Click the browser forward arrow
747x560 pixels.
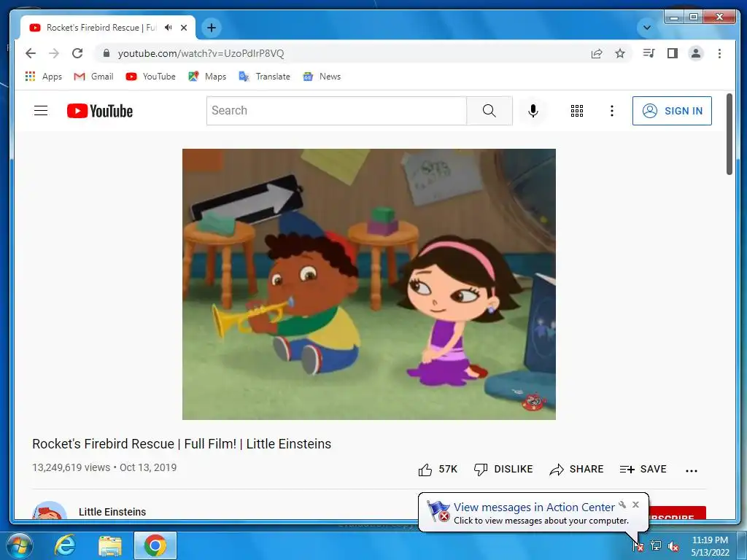(54, 53)
